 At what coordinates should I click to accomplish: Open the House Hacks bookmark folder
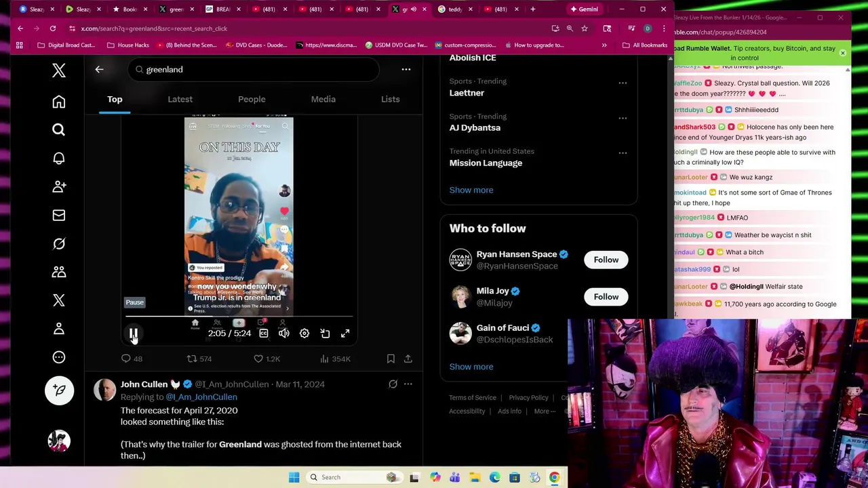click(127, 45)
